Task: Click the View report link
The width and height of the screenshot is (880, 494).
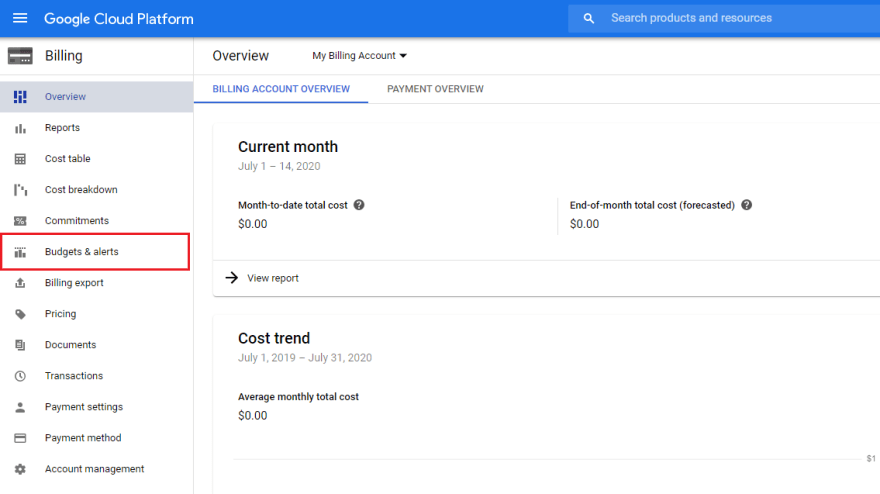Action: point(273,278)
